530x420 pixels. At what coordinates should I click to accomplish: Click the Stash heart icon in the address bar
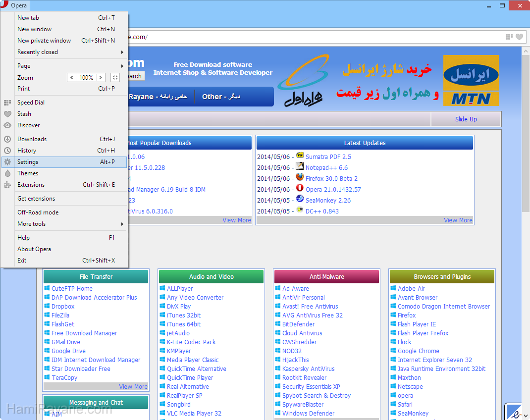coord(520,37)
